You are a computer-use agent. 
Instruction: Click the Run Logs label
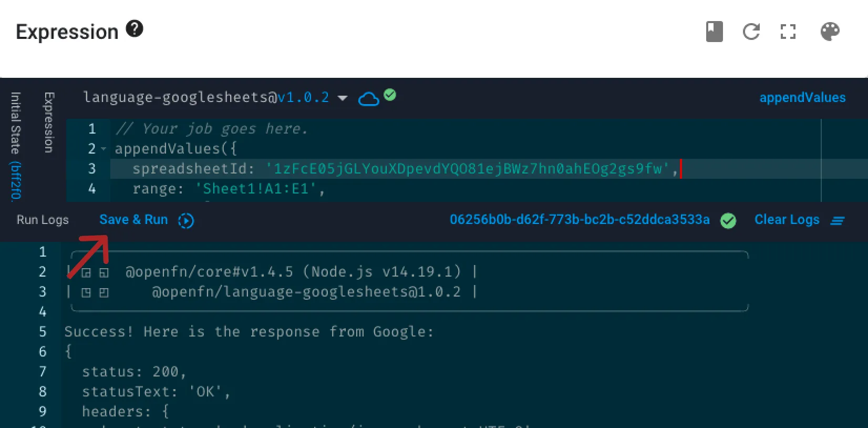tap(43, 220)
